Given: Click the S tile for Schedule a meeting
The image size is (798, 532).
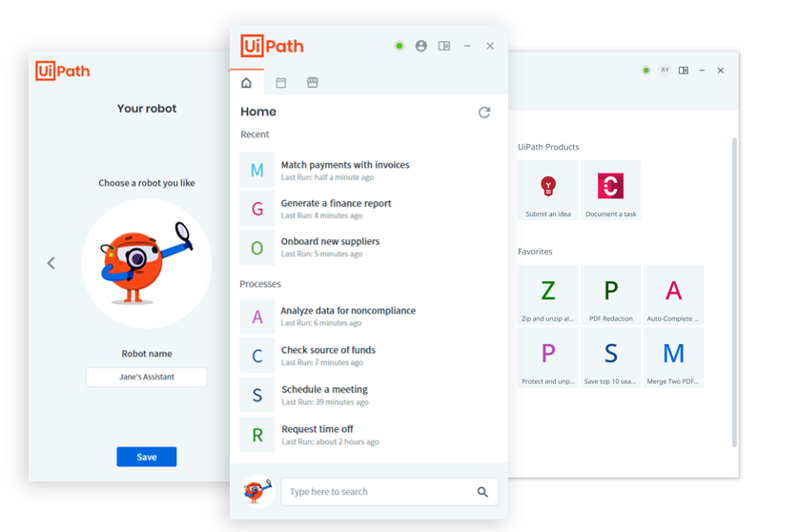Looking at the screenshot, I should click(257, 395).
